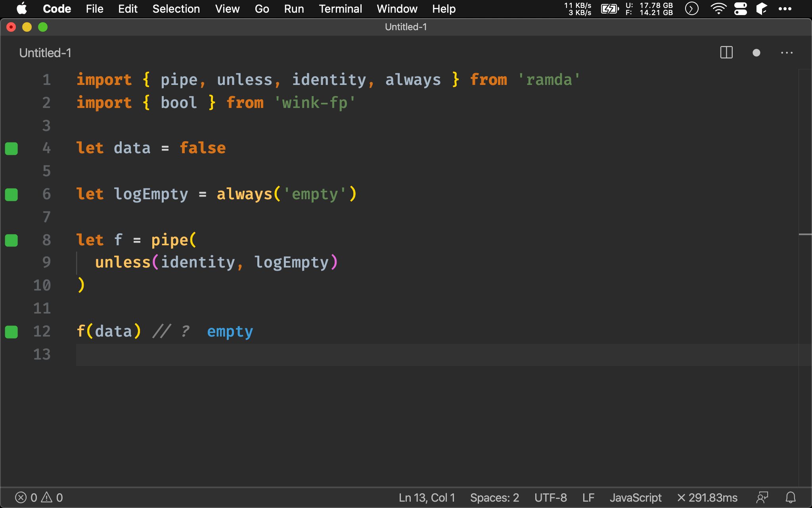Screen dimensions: 812x508
Task: Open the Selection menu
Action: point(176,9)
